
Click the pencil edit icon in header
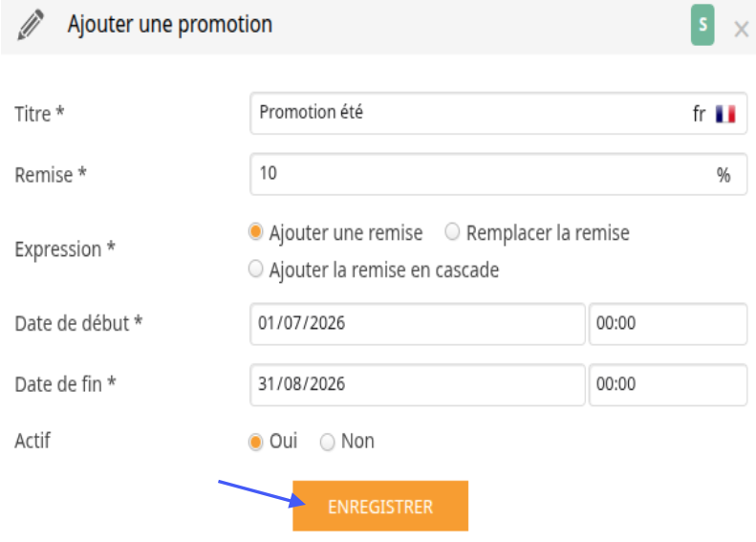coord(31,25)
